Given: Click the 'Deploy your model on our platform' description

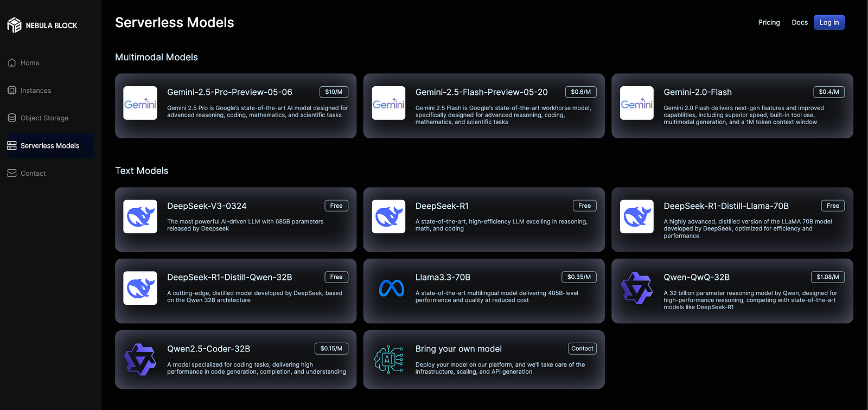Looking at the screenshot, I should 500,368.
